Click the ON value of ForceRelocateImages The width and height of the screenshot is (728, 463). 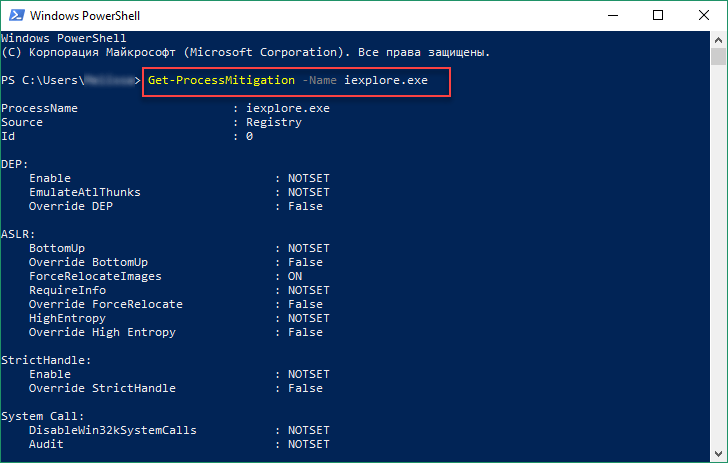pyautogui.click(x=295, y=276)
